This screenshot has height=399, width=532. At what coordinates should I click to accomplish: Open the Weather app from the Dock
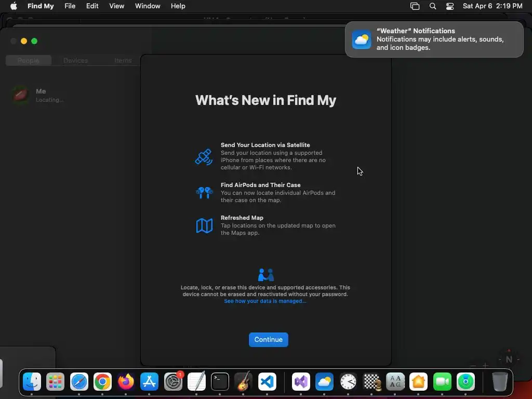point(324,382)
